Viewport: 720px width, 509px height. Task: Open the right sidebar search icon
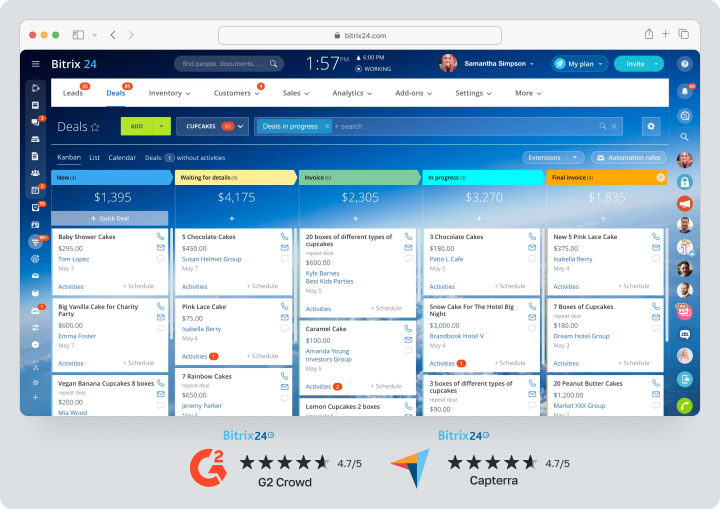(x=684, y=137)
